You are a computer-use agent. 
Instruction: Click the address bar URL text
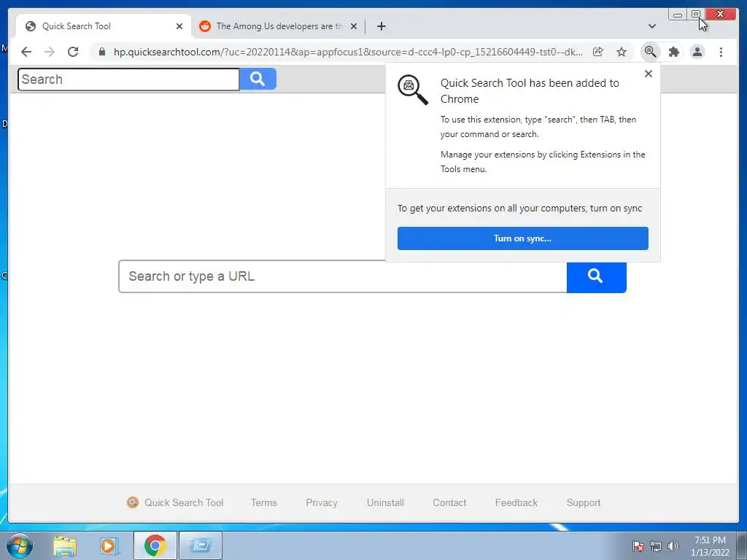click(348, 52)
